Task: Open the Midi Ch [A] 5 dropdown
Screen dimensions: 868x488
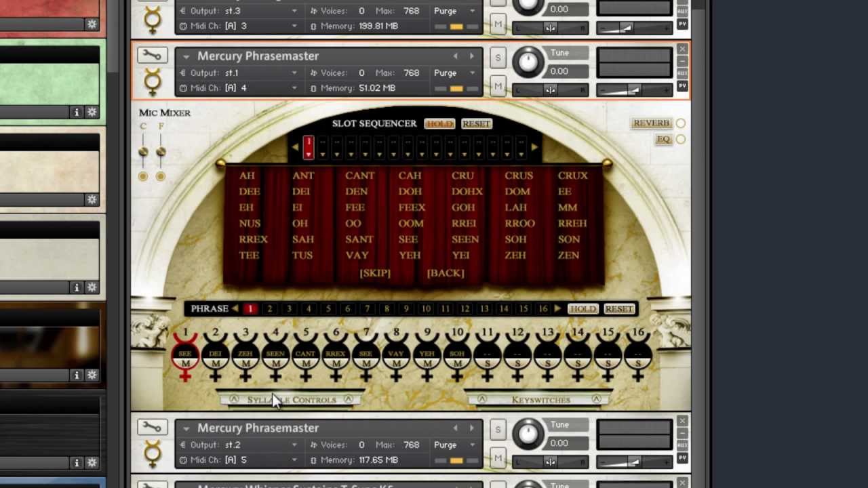Action: 239,460
